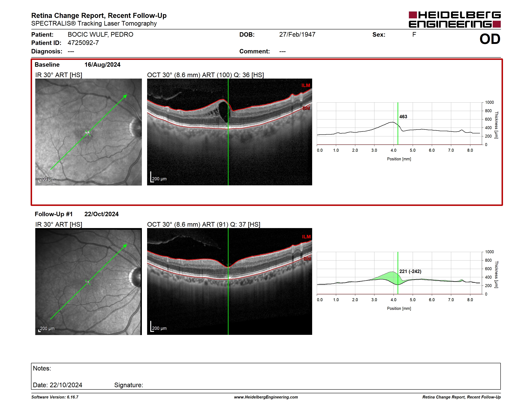
Task: Click follow-up OCT 30° ART (91) Q: 37 caption
Action: 204,224
